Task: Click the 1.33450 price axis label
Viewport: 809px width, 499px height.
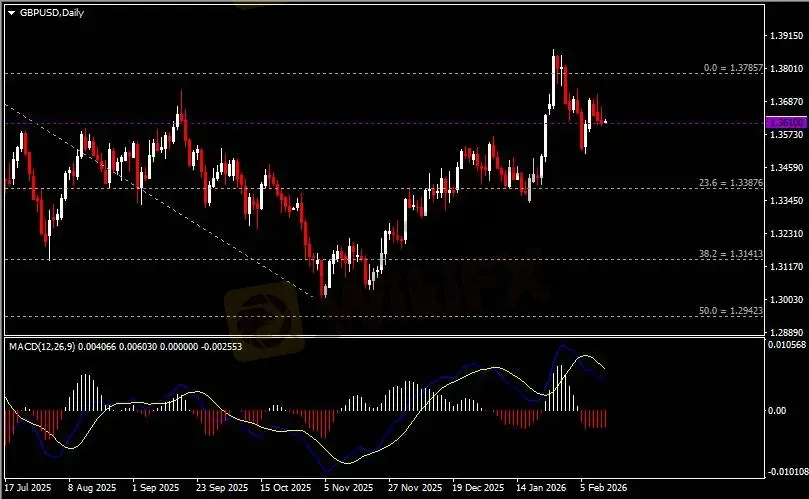Action: click(786, 201)
